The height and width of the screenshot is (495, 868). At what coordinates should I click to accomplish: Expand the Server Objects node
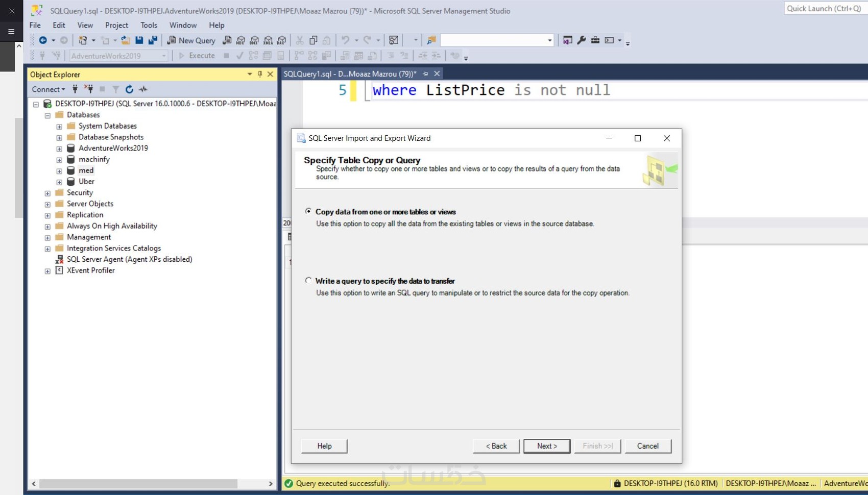(47, 205)
